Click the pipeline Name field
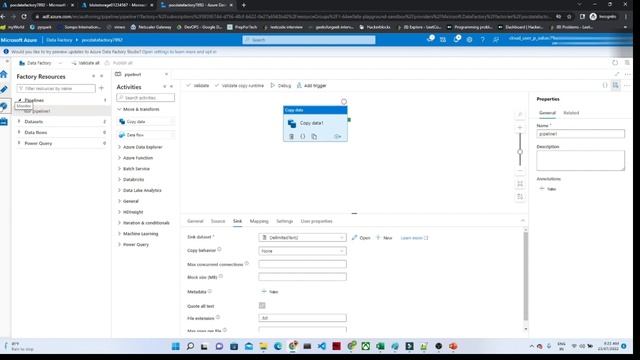Viewport: 640px width, 360px height. point(580,134)
